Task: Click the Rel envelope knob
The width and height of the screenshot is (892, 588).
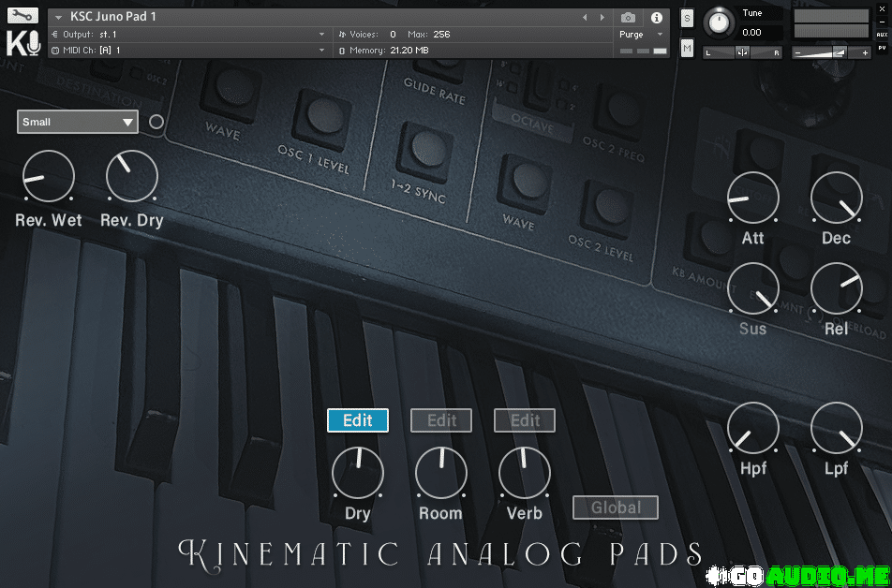Action: (837, 289)
